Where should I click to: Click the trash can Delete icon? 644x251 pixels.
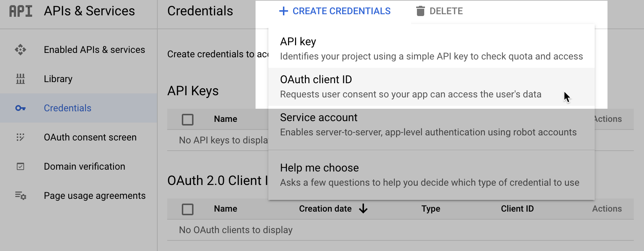pyautogui.click(x=421, y=11)
